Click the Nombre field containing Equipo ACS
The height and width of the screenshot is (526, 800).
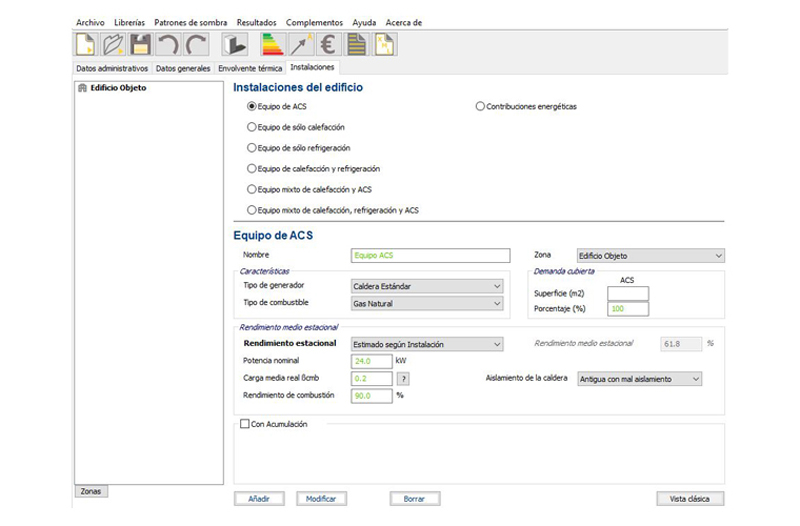(431, 256)
